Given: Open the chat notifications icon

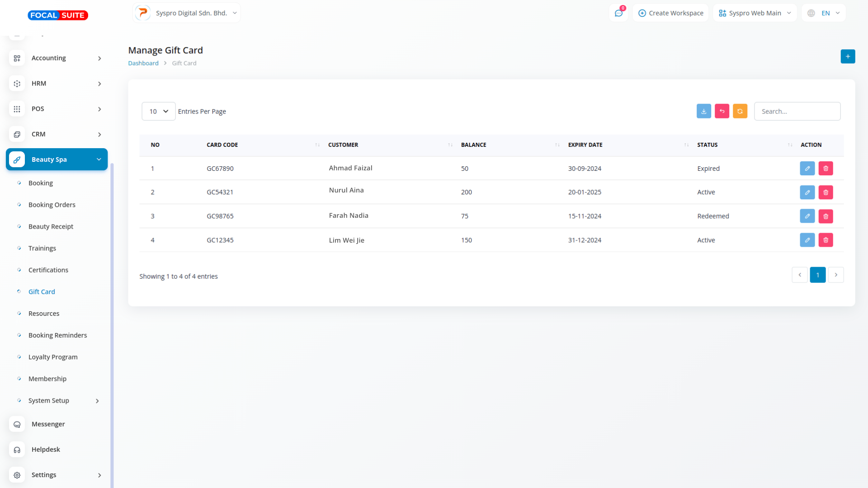Looking at the screenshot, I should pos(618,13).
